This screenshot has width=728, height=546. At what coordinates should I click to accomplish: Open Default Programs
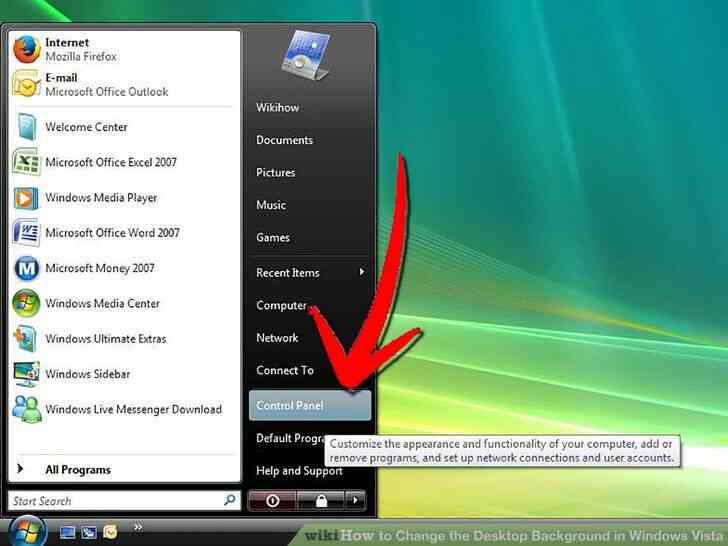[x=290, y=438]
